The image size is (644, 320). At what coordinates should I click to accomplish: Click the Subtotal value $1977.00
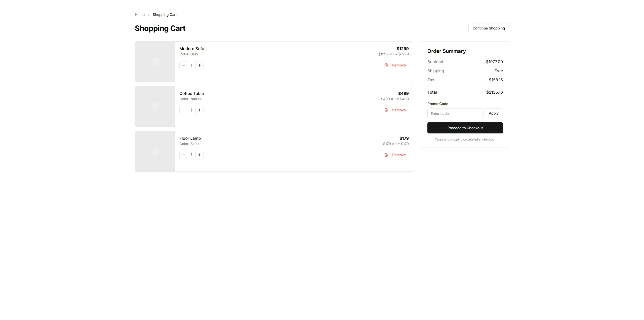494,62
